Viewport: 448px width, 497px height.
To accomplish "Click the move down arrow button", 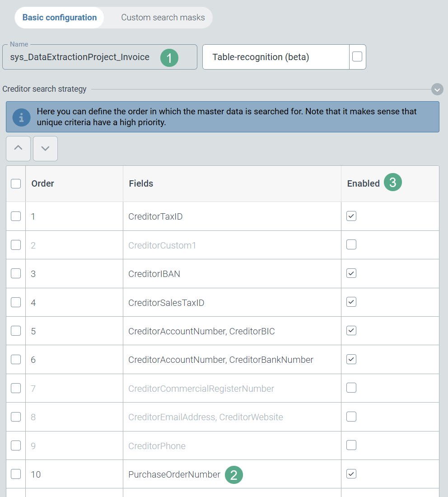I will (45, 149).
